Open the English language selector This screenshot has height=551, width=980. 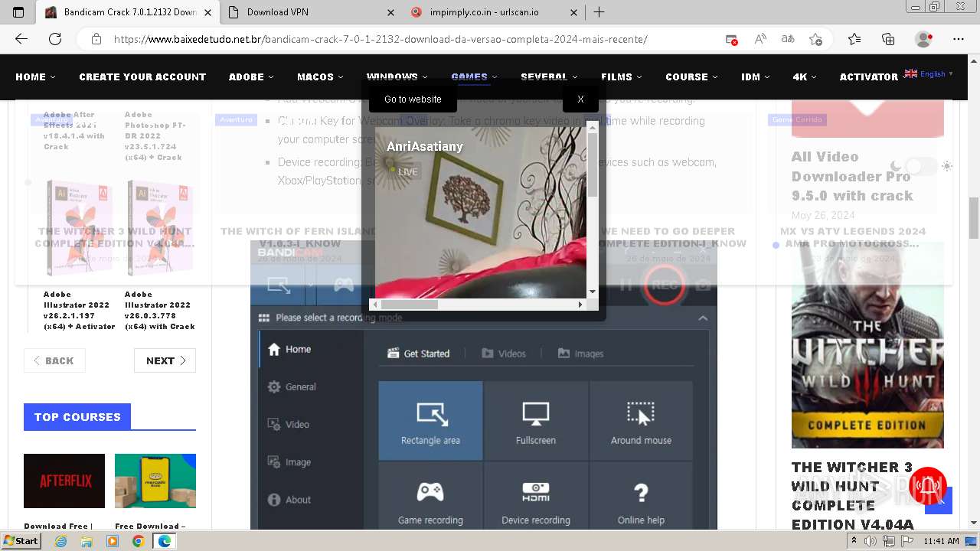coord(929,74)
